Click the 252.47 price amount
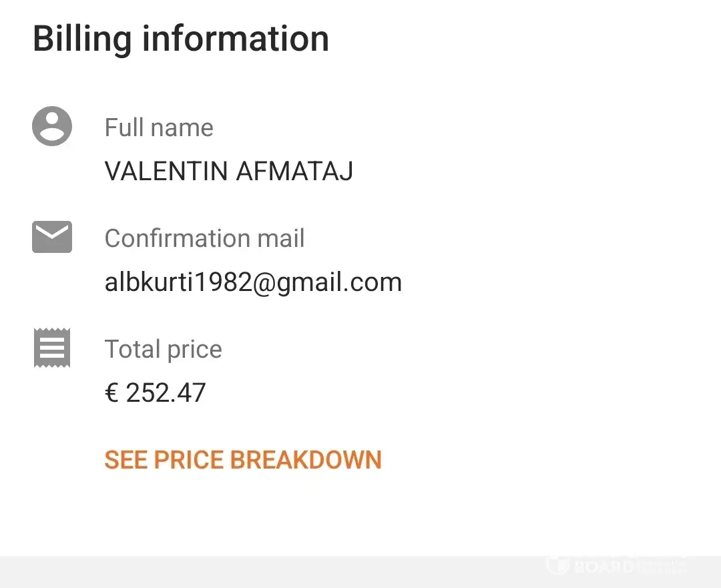721x588 pixels. click(166, 393)
